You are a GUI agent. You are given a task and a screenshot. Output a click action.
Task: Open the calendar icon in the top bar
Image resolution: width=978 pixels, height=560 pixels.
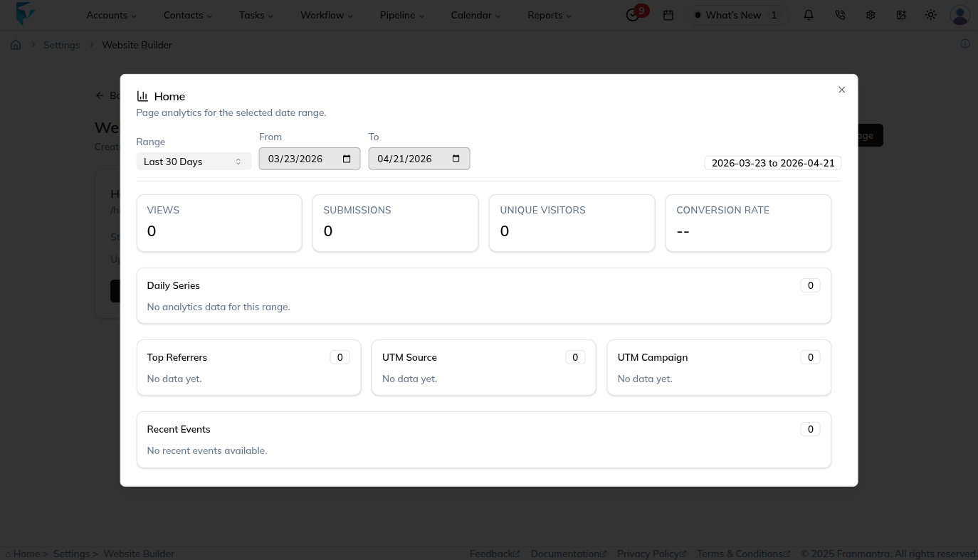(668, 15)
